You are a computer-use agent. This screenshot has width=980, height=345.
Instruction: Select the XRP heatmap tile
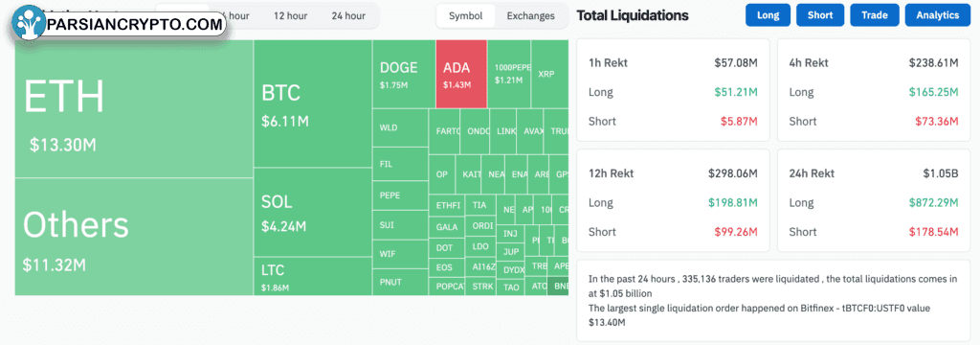(550, 74)
